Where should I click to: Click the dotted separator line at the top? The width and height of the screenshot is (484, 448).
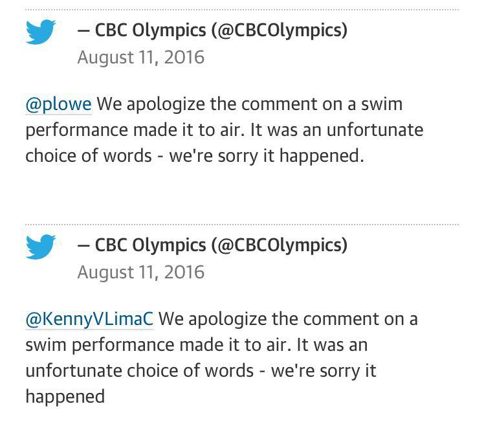(x=242, y=10)
